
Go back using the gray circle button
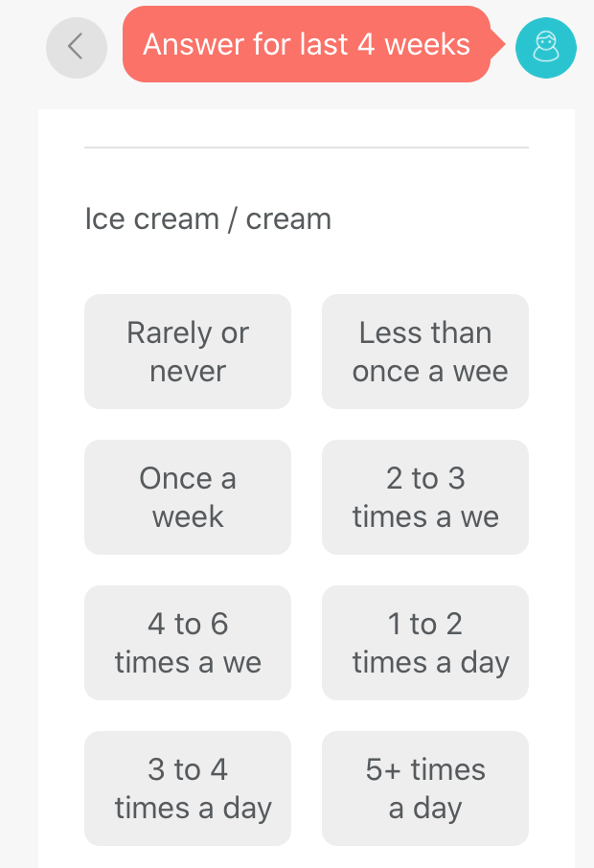pyautogui.click(x=77, y=46)
